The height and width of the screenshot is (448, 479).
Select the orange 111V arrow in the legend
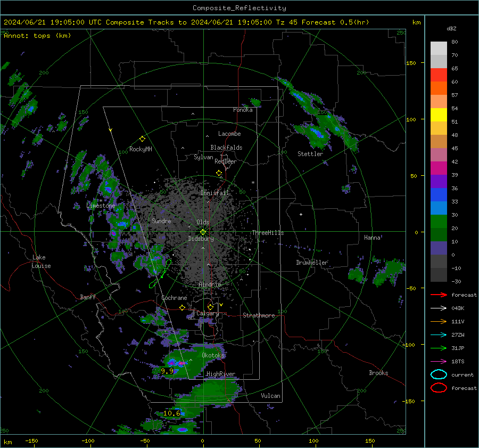(x=439, y=321)
